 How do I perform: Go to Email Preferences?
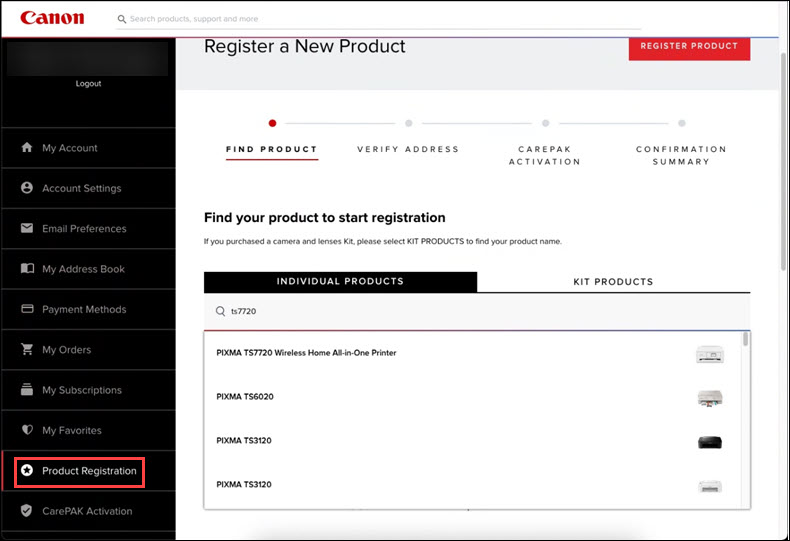pos(89,228)
